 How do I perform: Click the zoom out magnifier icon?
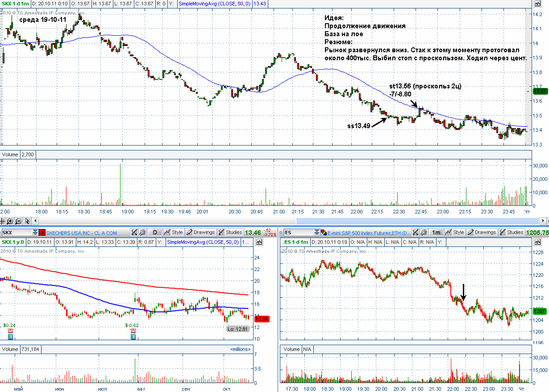pos(19,221)
